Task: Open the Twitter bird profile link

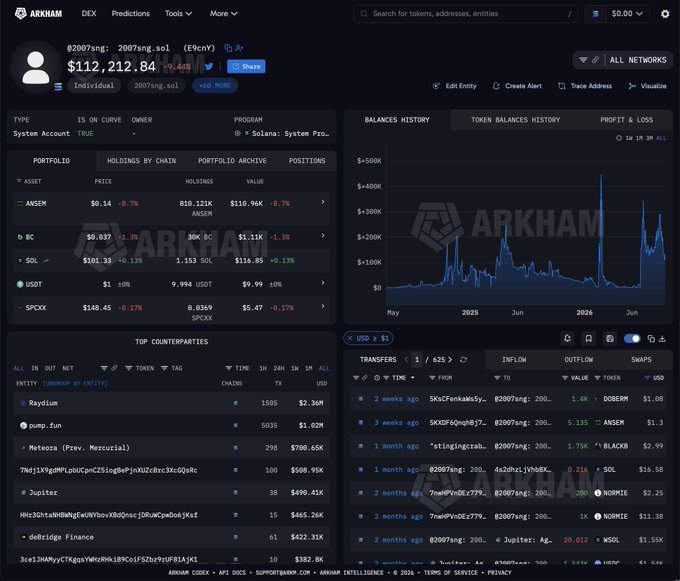Action: coord(209,66)
